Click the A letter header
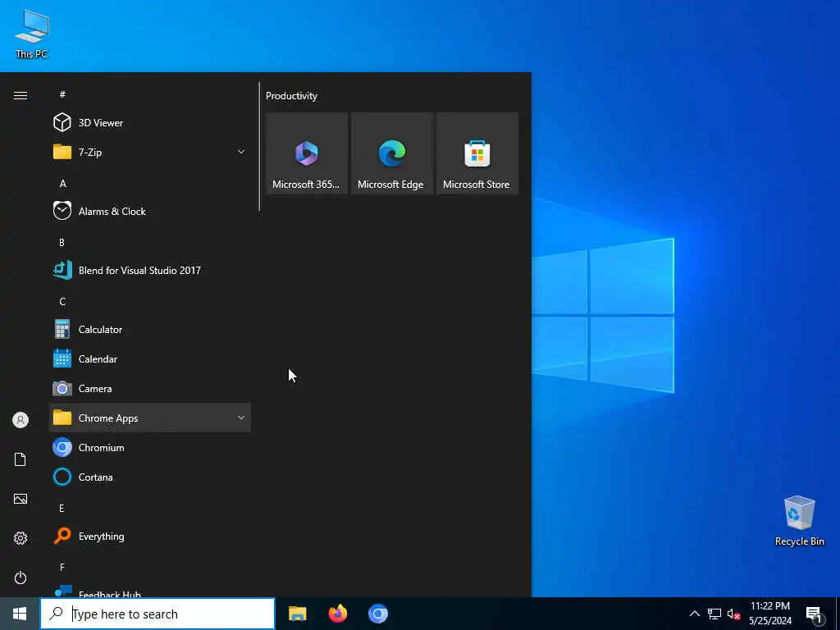Image resolution: width=840 pixels, height=630 pixels. click(62, 183)
